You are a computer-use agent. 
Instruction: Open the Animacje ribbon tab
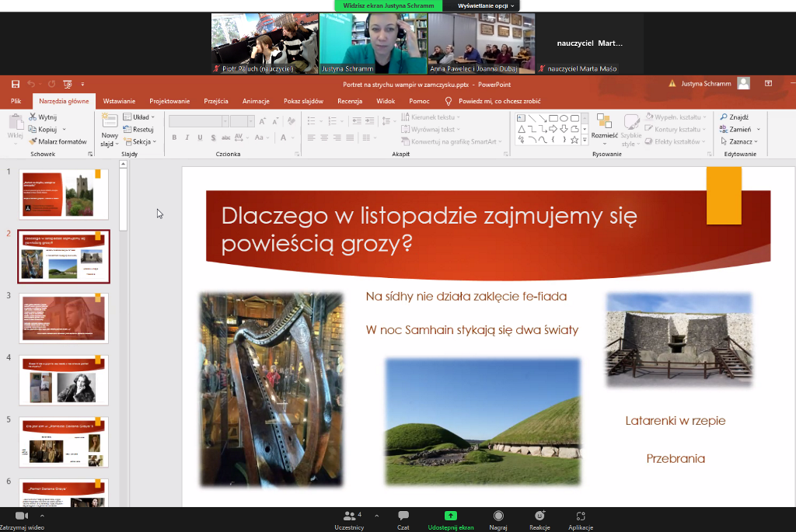click(x=256, y=101)
